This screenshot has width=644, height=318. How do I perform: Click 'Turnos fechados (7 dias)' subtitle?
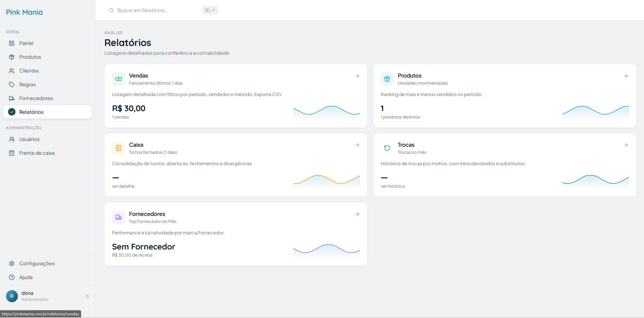pyautogui.click(x=153, y=152)
